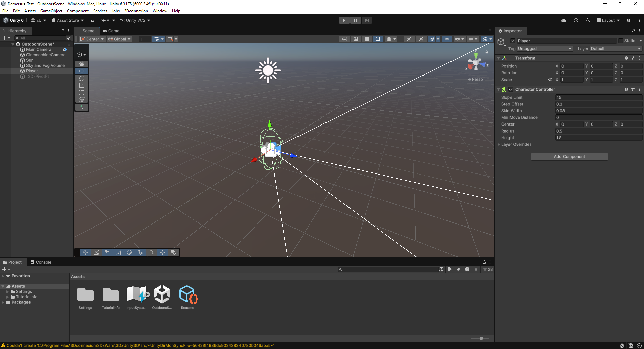This screenshot has width=644, height=349.
Task: Open the search icon in the top toolbar
Action: (x=588, y=20)
